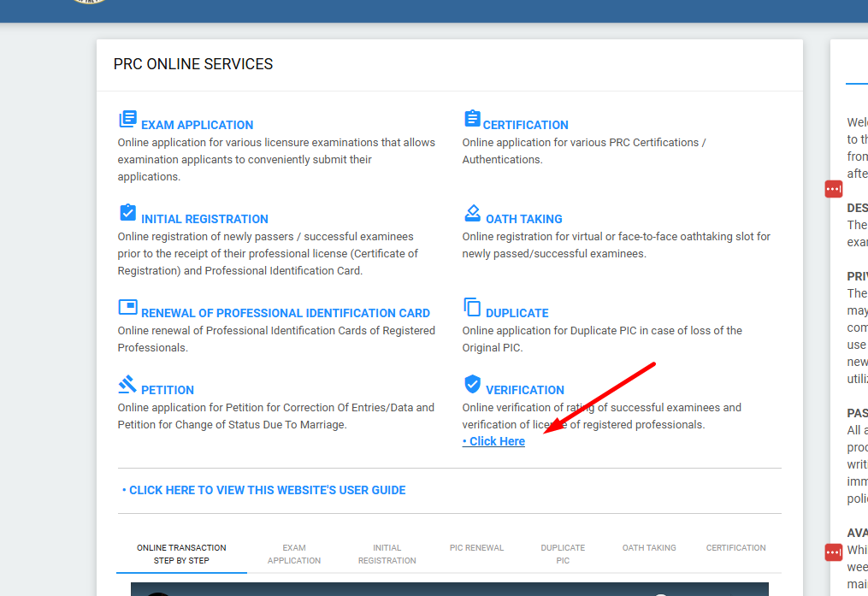Click the Oath Taking stamp icon
Screen dimensions: 868x596
tap(472, 213)
